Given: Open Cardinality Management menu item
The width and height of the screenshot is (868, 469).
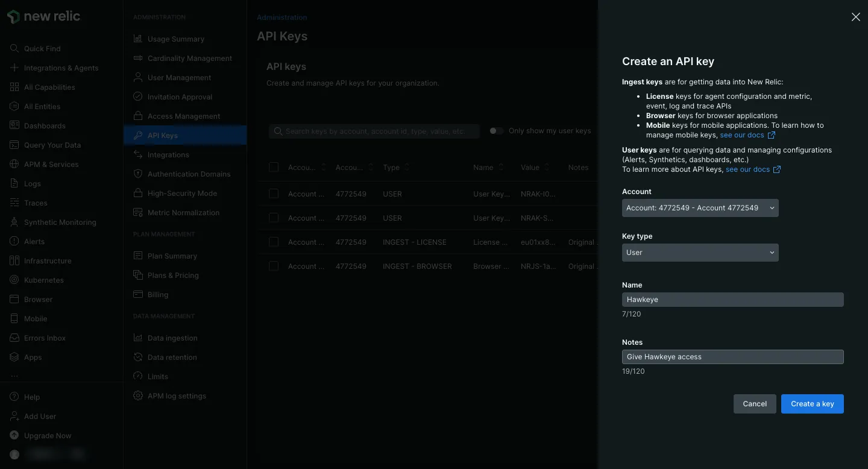Looking at the screenshot, I should (x=185, y=58).
